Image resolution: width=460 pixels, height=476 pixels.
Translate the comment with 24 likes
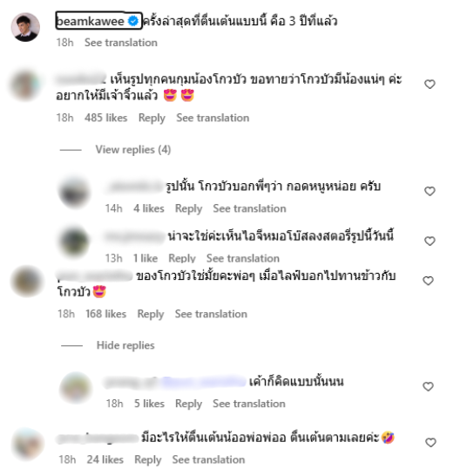point(208,459)
